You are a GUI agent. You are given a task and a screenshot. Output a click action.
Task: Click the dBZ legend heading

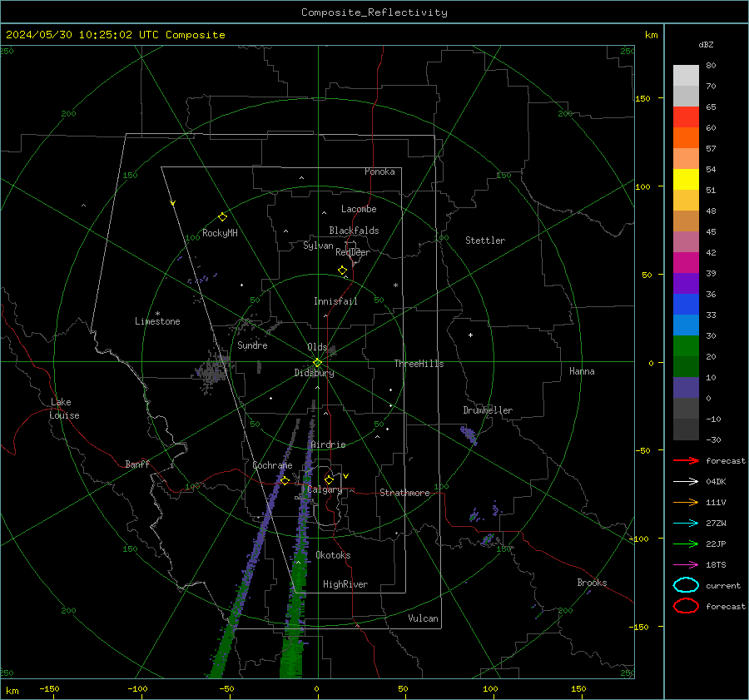(x=706, y=45)
